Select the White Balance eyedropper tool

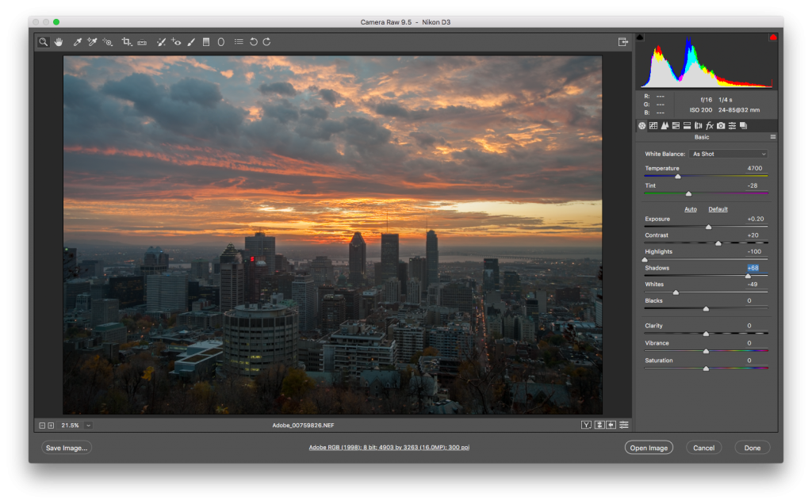click(x=77, y=41)
